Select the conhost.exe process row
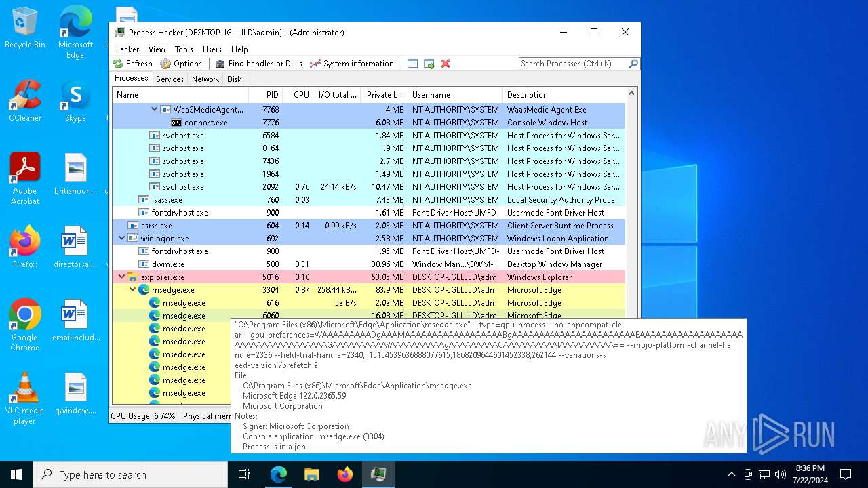Screen dimensions: 868x488 (369, 123)
